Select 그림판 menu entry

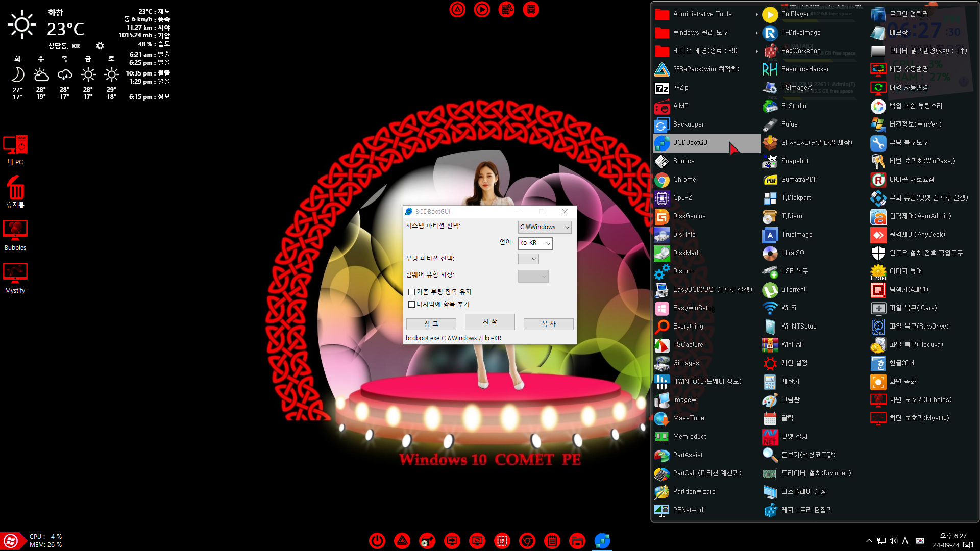pos(815,400)
